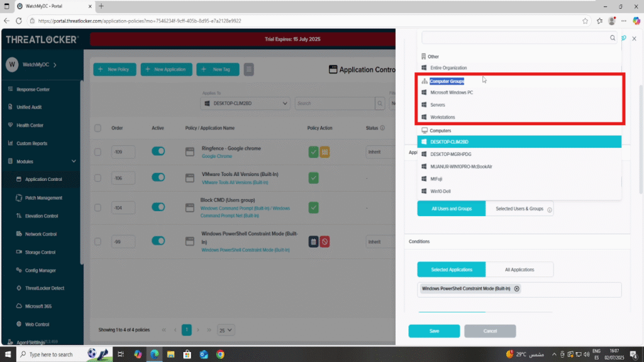Click the magnifier icon beside policy Search

[x=380, y=104]
